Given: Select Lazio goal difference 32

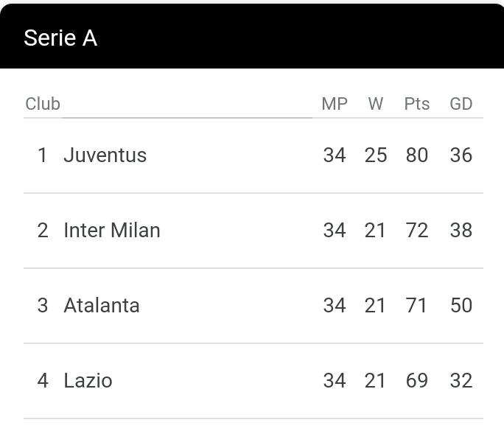Looking at the screenshot, I should [461, 380].
